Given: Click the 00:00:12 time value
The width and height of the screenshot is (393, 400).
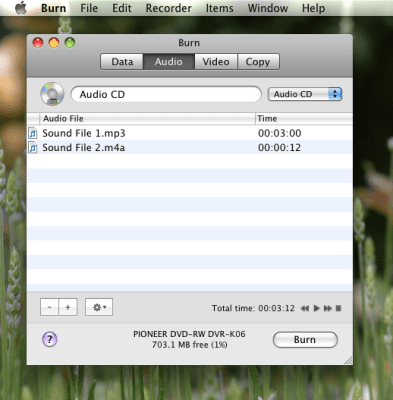Looking at the screenshot, I should (280, 148).
